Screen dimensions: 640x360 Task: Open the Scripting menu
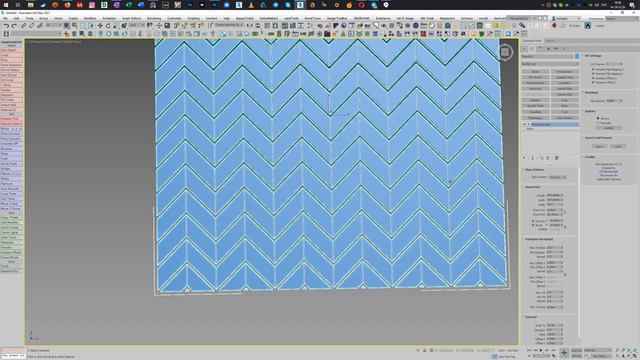tap(193, 18)
